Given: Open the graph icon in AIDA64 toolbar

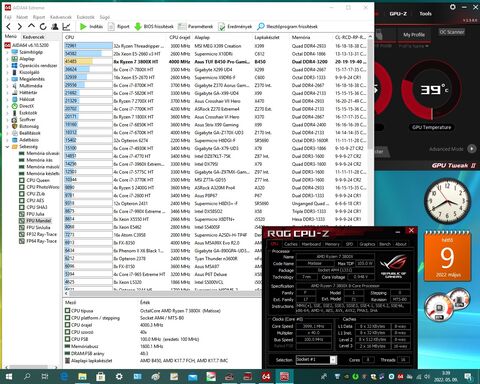Looking at the screenshot, I should (x=67, y=27).
